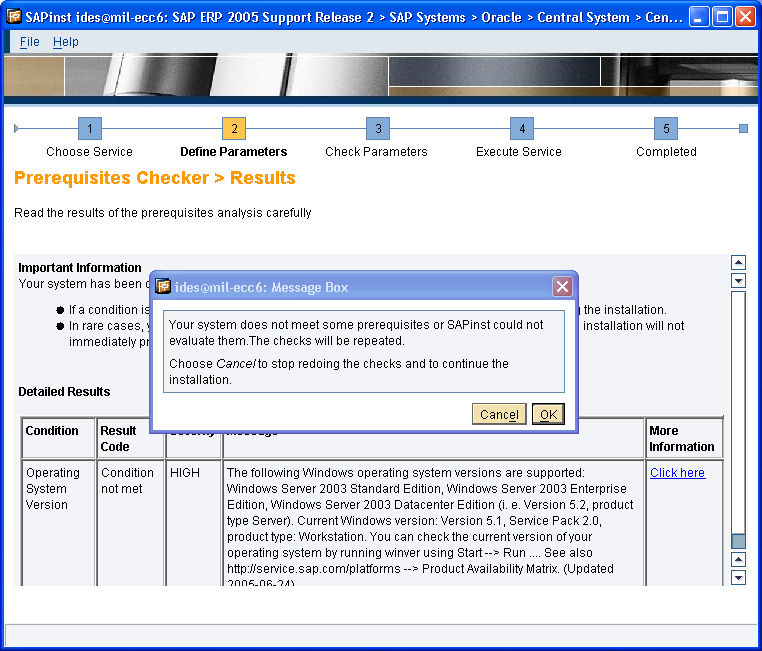This screenshot has width=762, height=651.
Task: Close the Message Box dialog with X
Action: [x=562, y=287]
